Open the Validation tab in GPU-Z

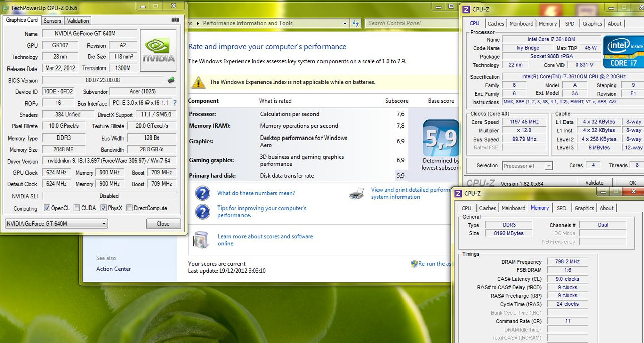pos(78,21)
